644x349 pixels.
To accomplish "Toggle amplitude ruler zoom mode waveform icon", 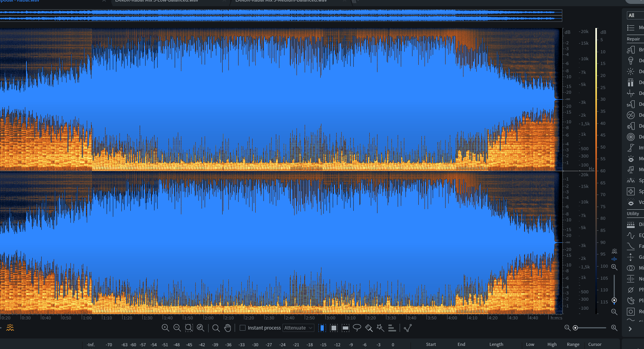I will pyautogui.click(x=614, y=259).
